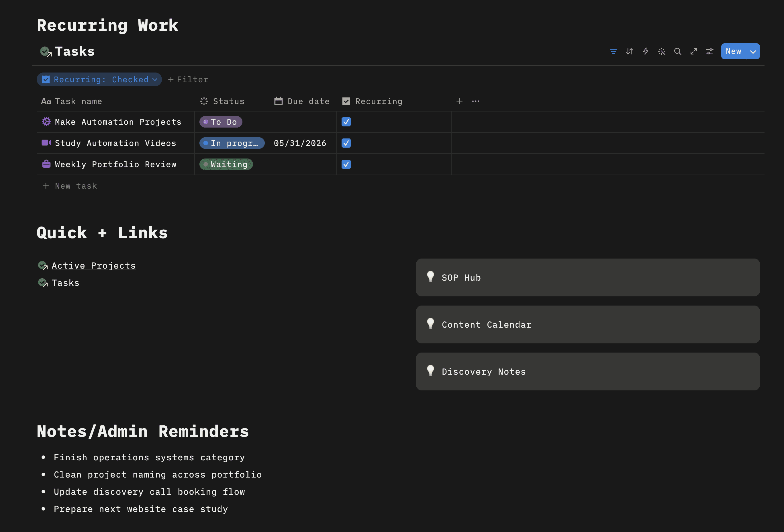Open the column options ellipsis menu

(x=475, y=101)
